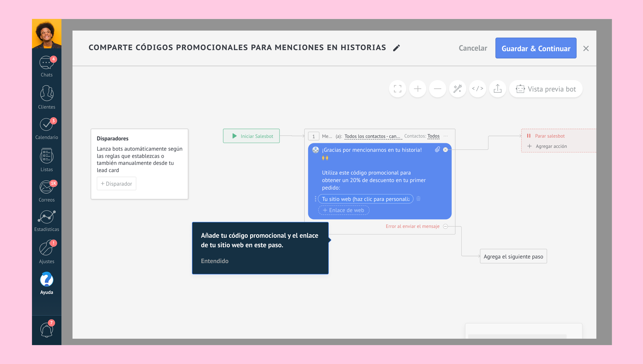Click the user profile avatar

[47, 34]
